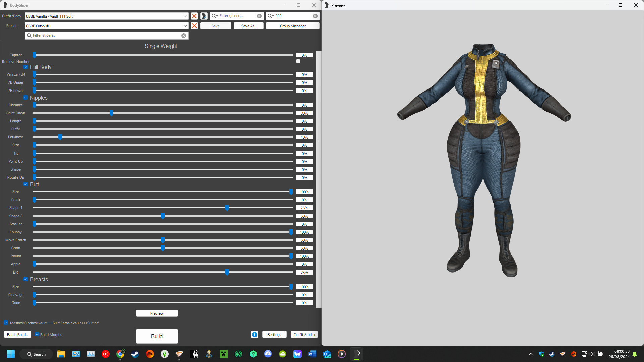Viewport: 644px width, 362px height.
Task: Toggle the Remove Number checkbox
Action: 298,61
